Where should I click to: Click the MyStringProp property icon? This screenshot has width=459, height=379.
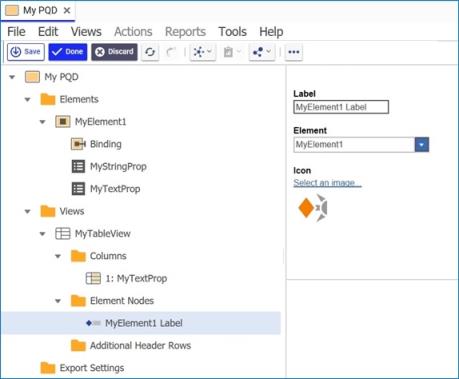tap(78, 166)
